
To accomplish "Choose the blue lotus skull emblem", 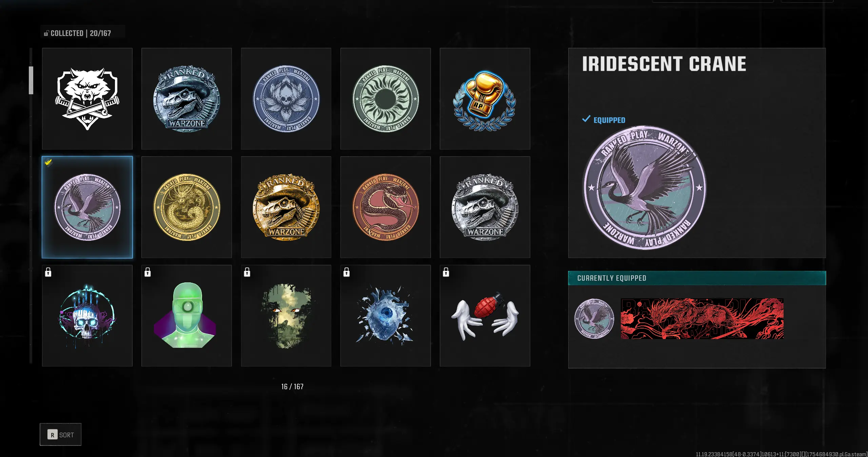I will point(286,99).
